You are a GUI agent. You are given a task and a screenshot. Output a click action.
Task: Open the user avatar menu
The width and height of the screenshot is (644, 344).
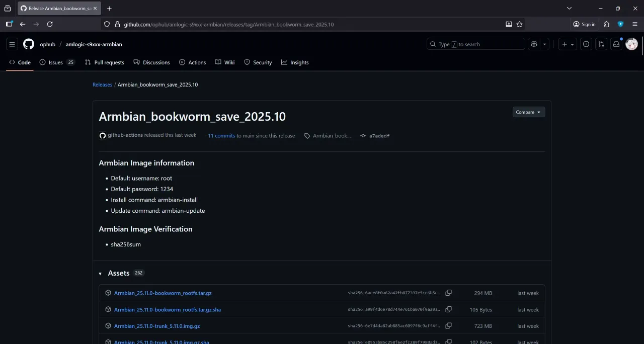click(x=631, y=44)
